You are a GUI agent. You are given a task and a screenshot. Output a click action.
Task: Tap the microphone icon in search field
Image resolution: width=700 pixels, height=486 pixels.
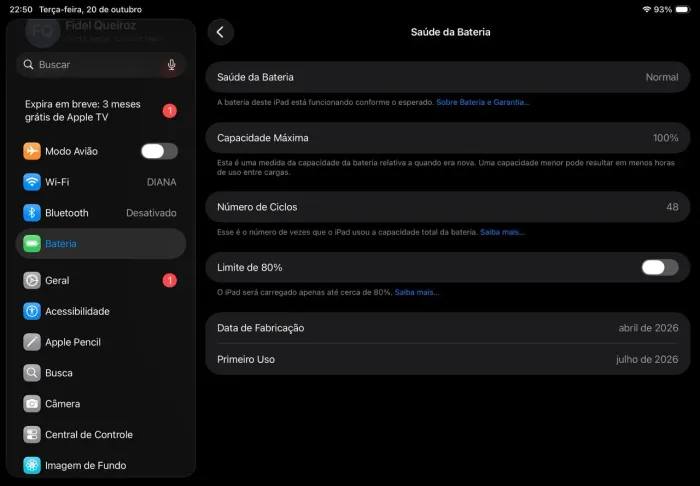pyautogui.click(x=171, y=65)
